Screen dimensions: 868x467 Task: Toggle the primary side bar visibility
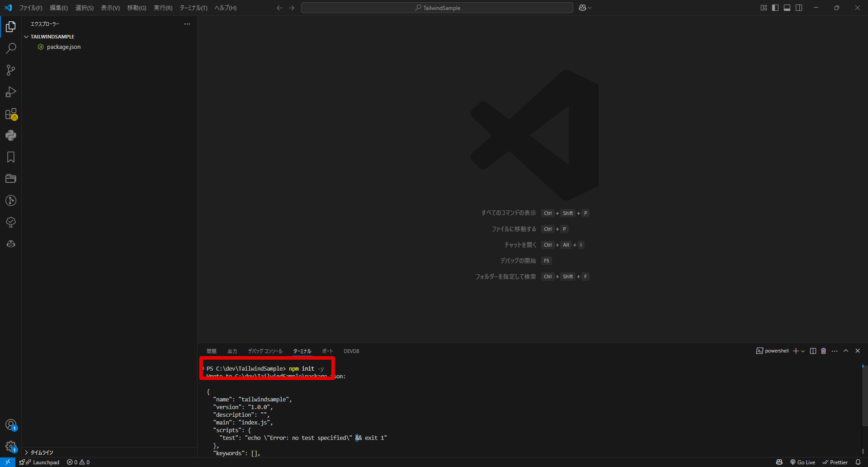click(775, 8)
